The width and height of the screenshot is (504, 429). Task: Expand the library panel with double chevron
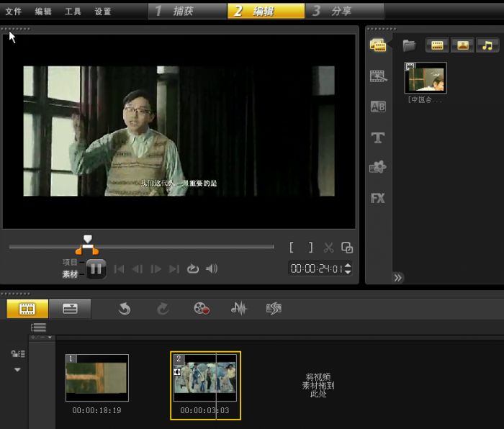click(397, 277)
